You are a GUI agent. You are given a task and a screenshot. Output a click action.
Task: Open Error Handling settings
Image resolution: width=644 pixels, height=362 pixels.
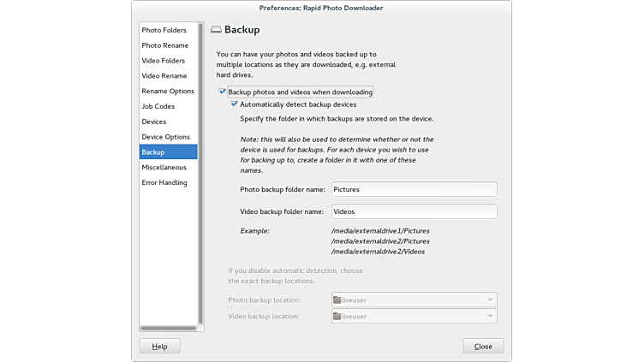coord(164,183)
